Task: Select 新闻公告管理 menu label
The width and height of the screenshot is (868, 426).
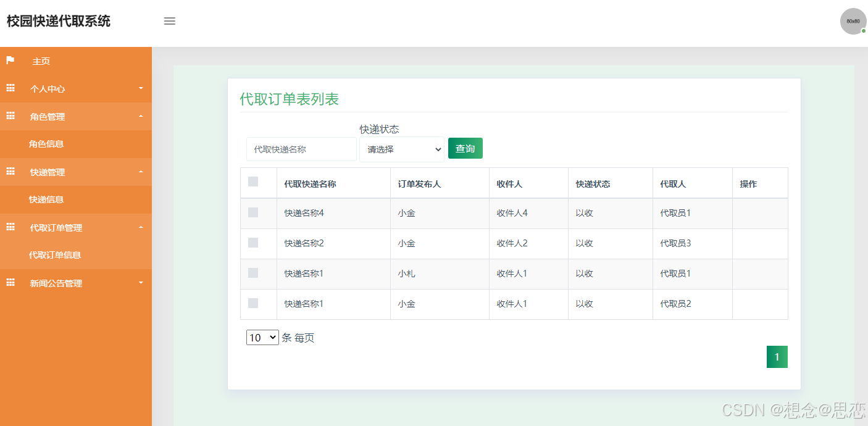Action: point(56,283)
